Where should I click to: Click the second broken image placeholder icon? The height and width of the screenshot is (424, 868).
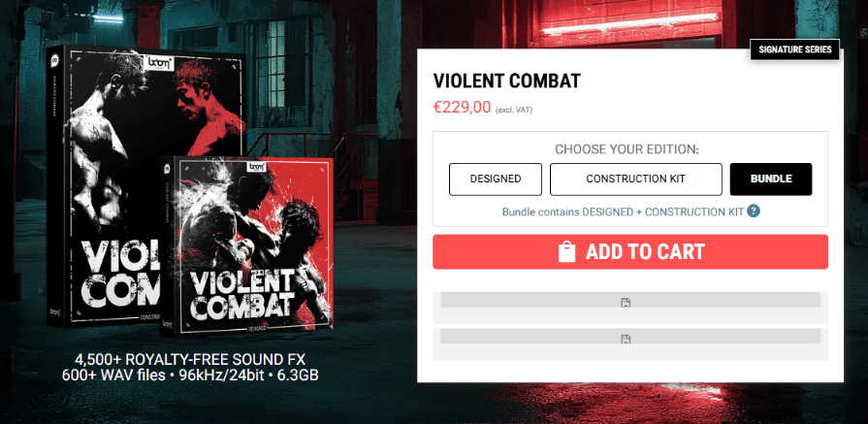click(626, 339)
